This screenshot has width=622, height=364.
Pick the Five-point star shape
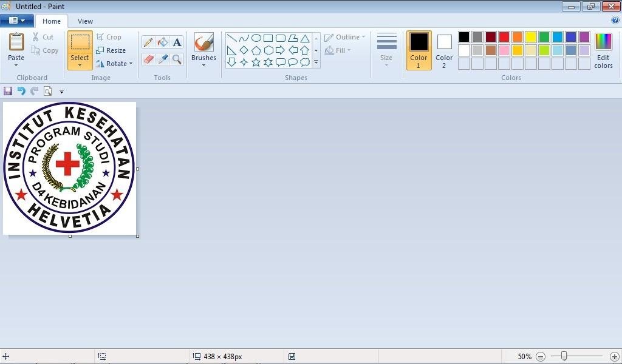point(256,62)
